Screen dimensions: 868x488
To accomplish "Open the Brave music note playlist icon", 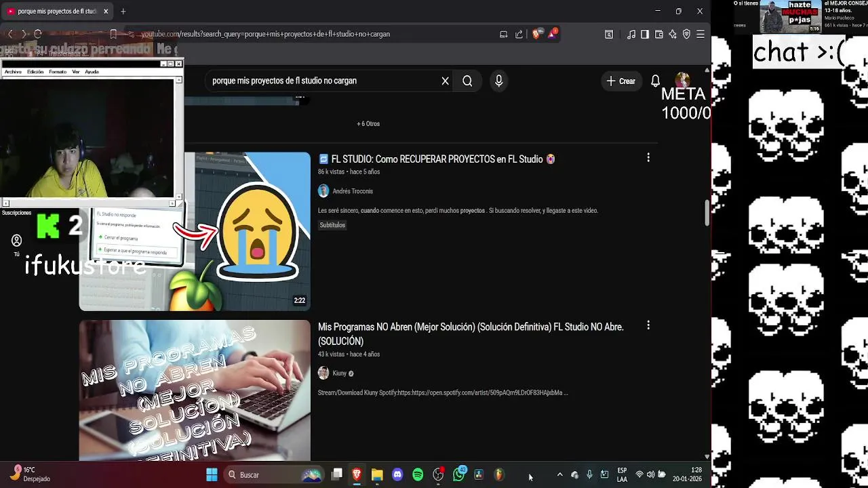I will 631,34.
